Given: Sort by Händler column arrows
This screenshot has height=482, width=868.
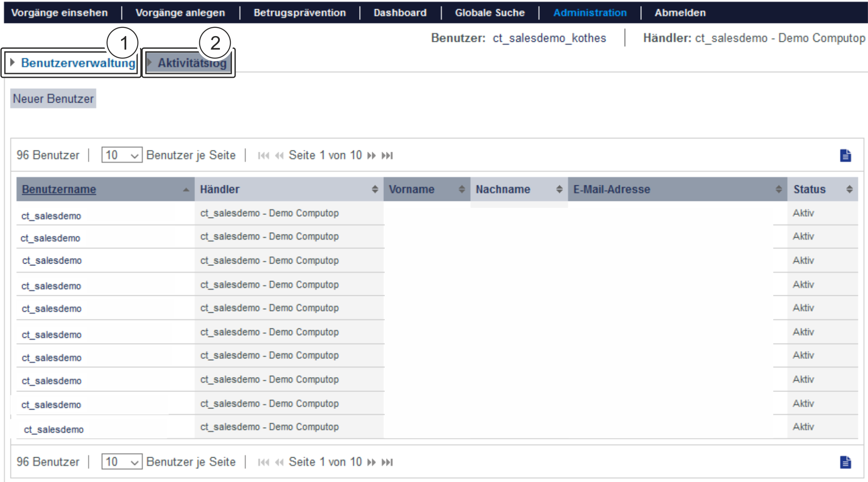Looking at the screenshot, I should coord(375,189).
